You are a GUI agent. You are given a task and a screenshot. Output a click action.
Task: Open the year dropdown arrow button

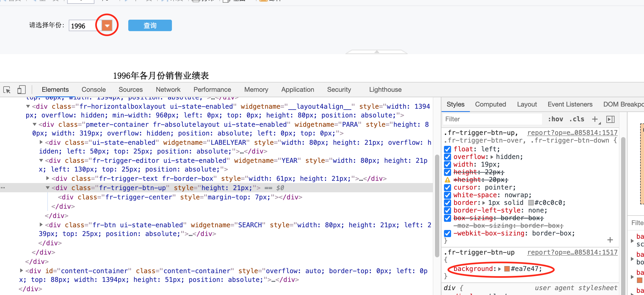pos(107,26)
